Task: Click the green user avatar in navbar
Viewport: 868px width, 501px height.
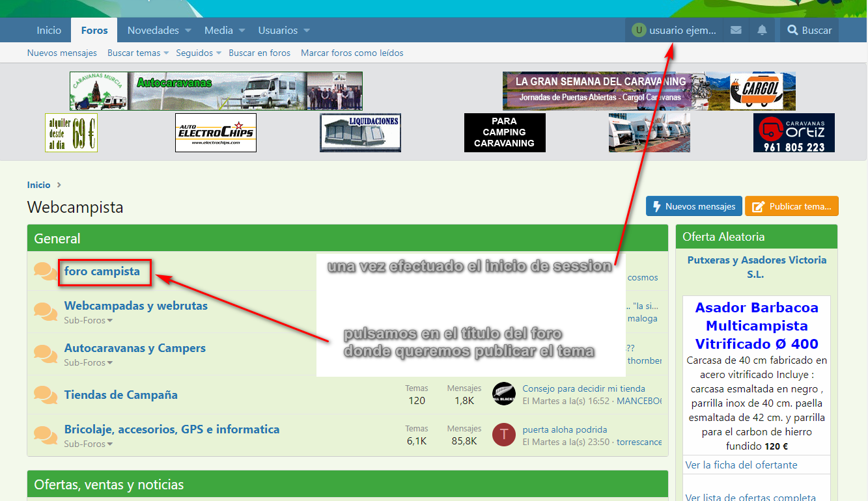Action: tap(639, 30)
